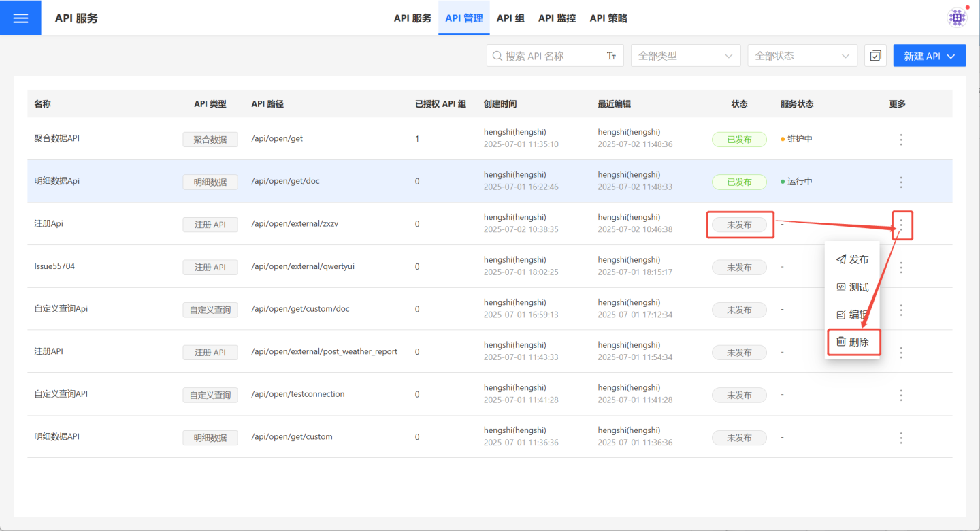Open more options for 自定义查询API testconnection row

pyautogui.click(x=901, y=395)
